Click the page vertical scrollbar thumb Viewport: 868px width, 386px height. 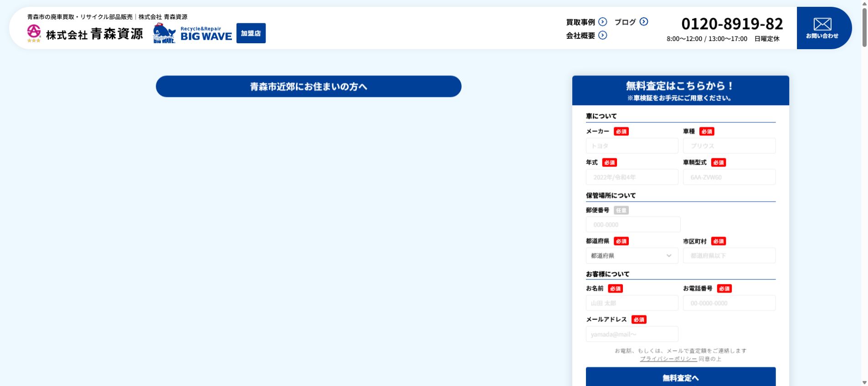pos(864,27)
